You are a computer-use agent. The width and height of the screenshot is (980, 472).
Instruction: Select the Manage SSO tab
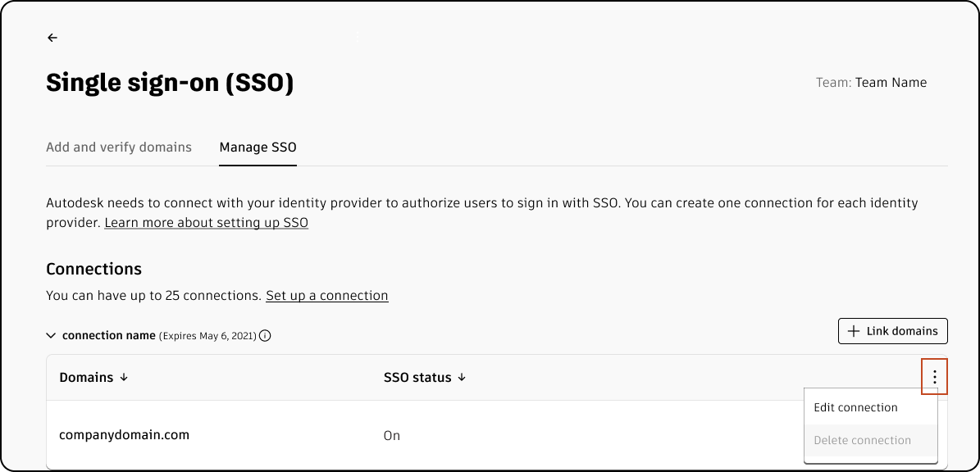pos(258,147)
